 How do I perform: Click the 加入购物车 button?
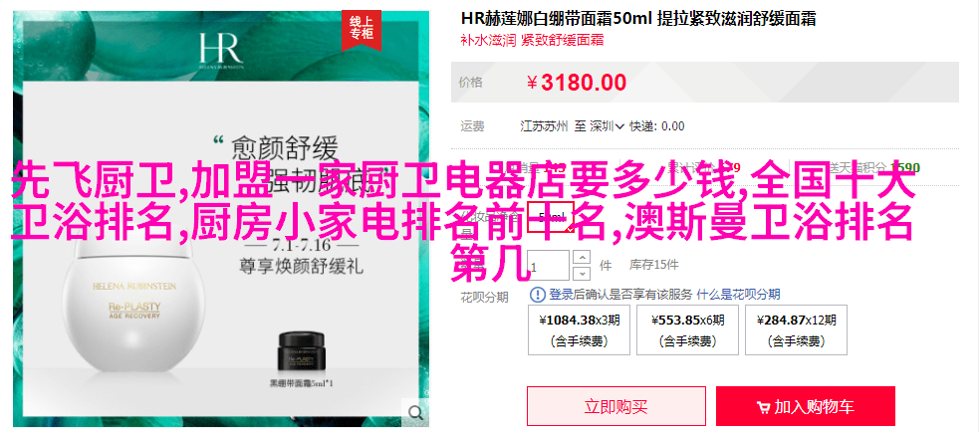coord(806,406)
